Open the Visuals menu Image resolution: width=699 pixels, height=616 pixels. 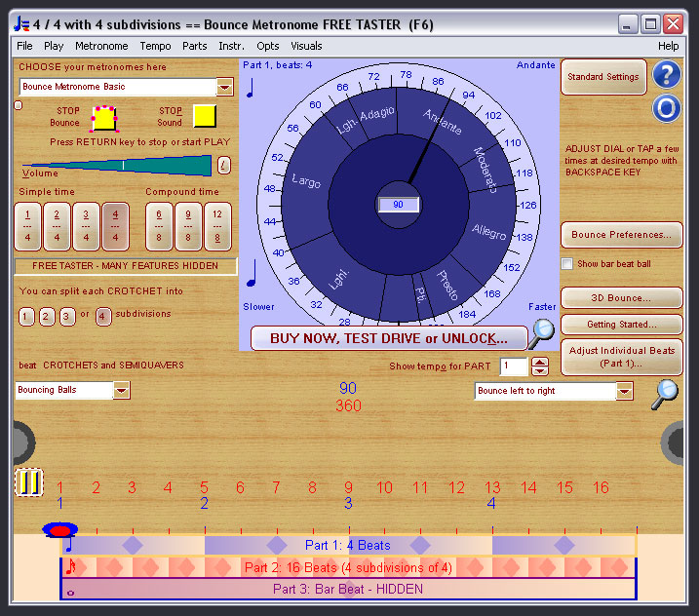point(306,46)
